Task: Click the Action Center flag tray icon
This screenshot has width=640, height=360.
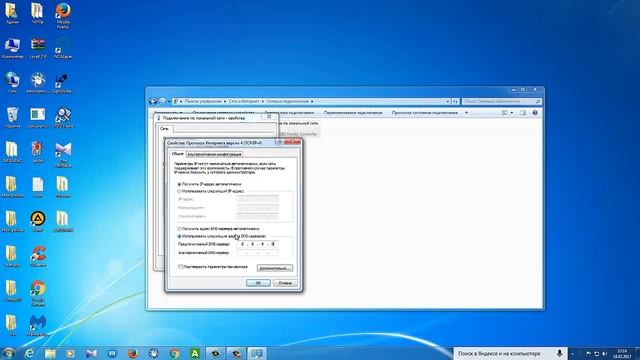Action: point(588,353)
